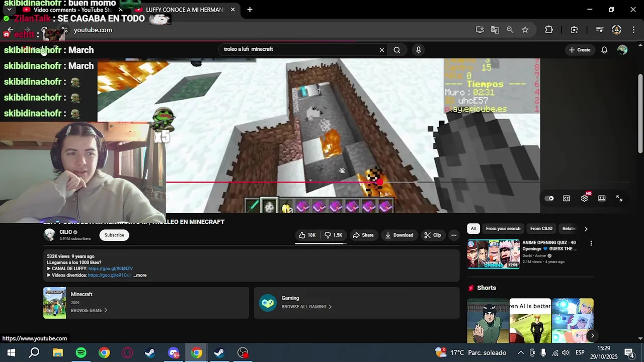The height and width of the screenshot is (362, 644).
Task: Expand the description with '...more'
Action: tap(140, 276)
